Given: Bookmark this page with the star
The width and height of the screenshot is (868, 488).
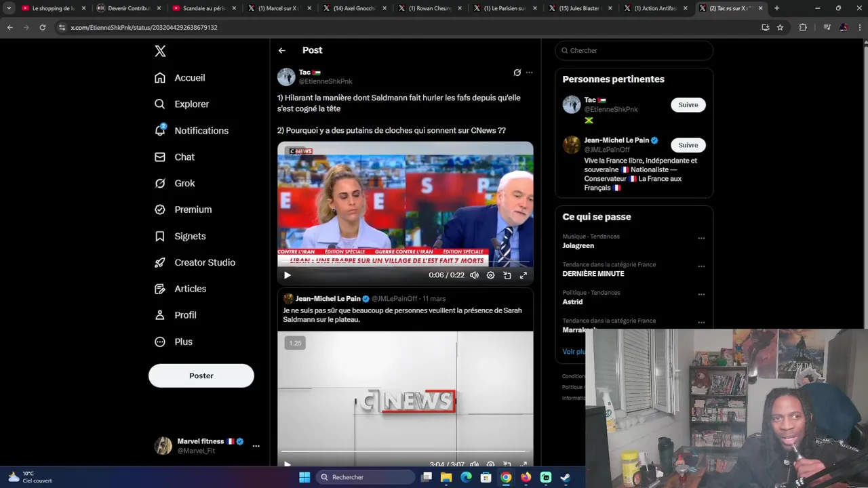Looking at the screenshot, I should coord(781,28).
